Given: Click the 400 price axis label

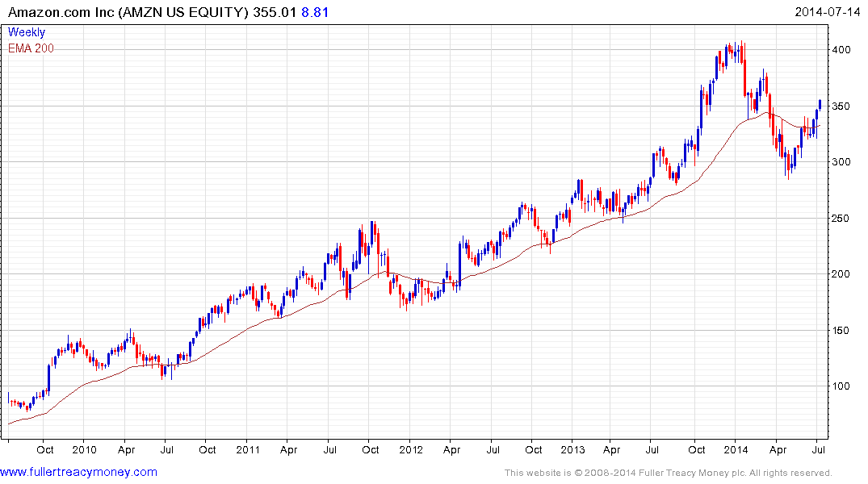Looking at the screenshot, I should pyautogui.click(x=841, y=50).
